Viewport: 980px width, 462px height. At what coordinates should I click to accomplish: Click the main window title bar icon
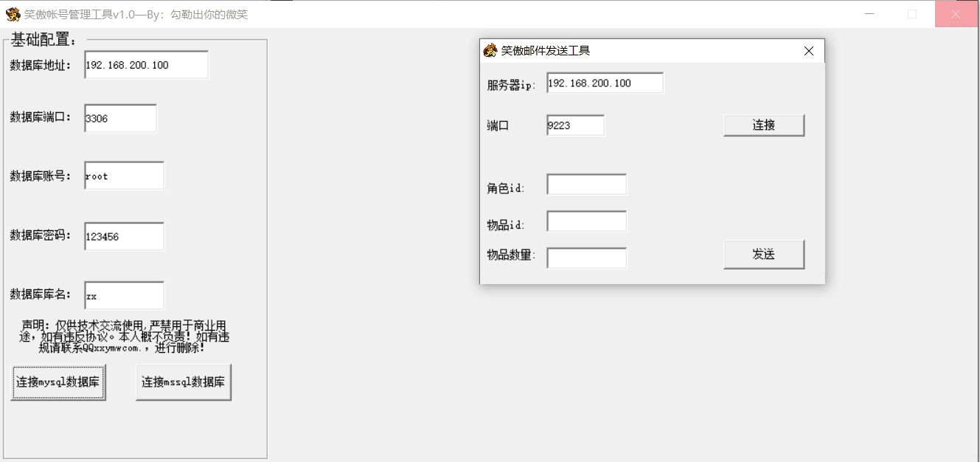13,14
